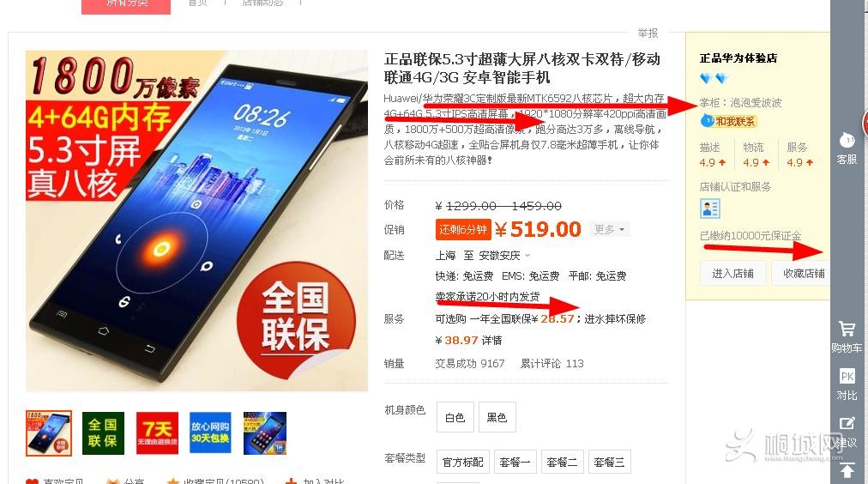Select the 白色 body color option
This screenshot has height=484, width=868.
point(455,417)
